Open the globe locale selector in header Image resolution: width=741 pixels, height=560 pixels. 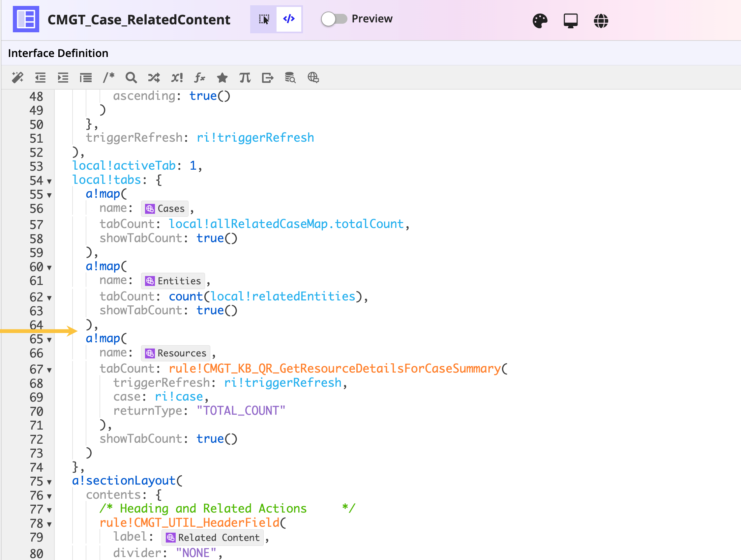601,21
